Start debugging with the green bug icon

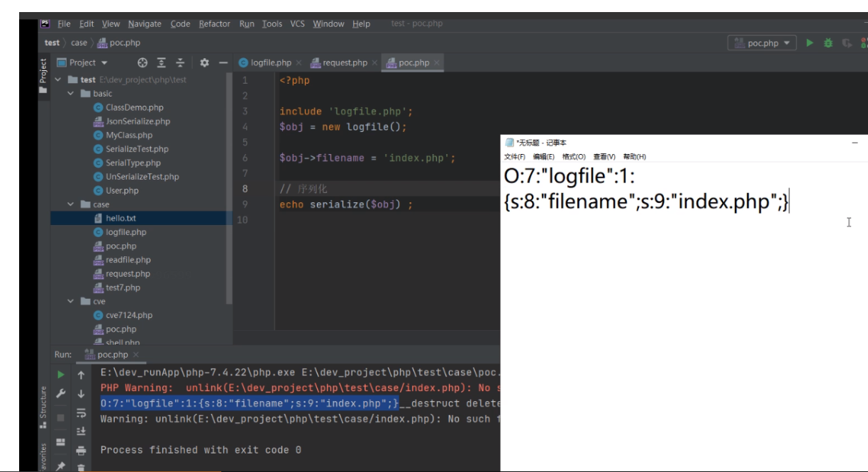[x=828, y=43]
